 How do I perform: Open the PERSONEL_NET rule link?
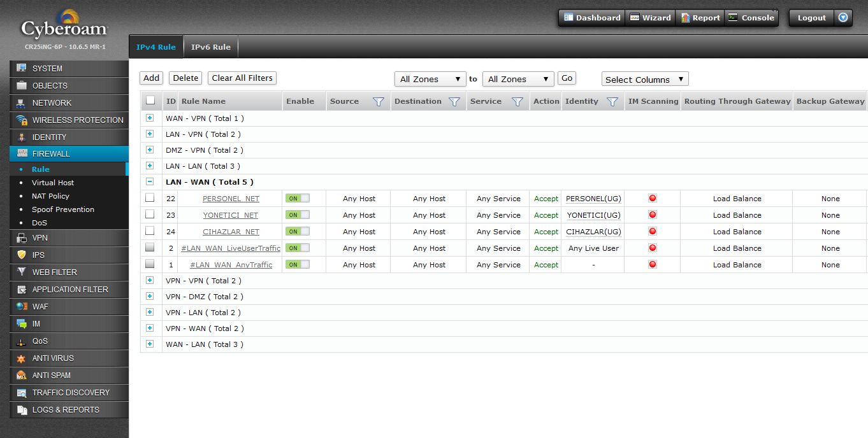tap(231, 199)
